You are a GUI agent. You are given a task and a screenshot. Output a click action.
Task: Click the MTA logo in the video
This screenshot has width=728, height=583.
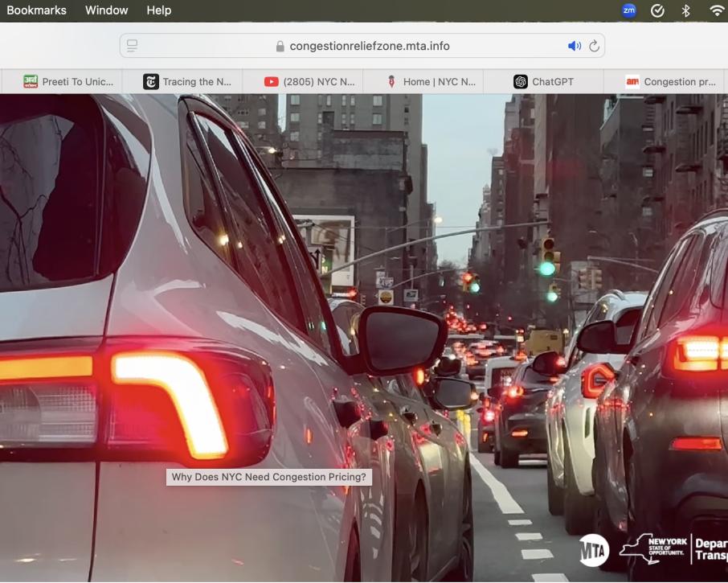[595, 550]
